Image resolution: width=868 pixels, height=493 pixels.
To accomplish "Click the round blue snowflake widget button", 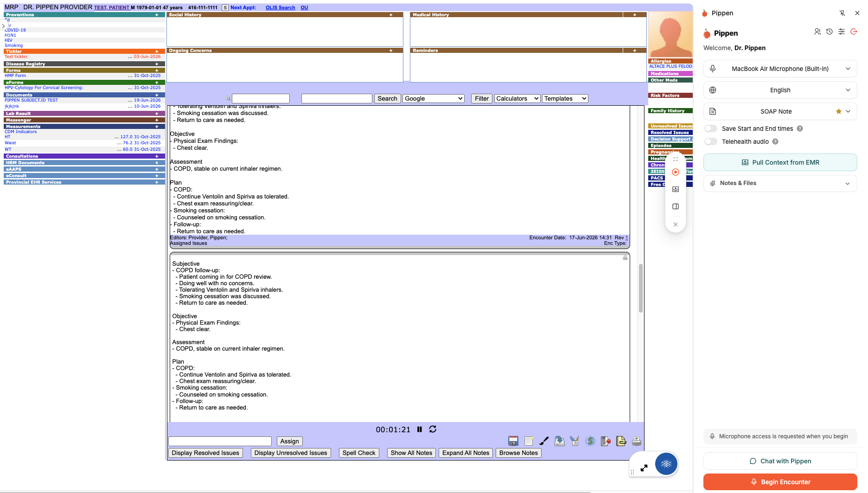I will click(666, 464).
